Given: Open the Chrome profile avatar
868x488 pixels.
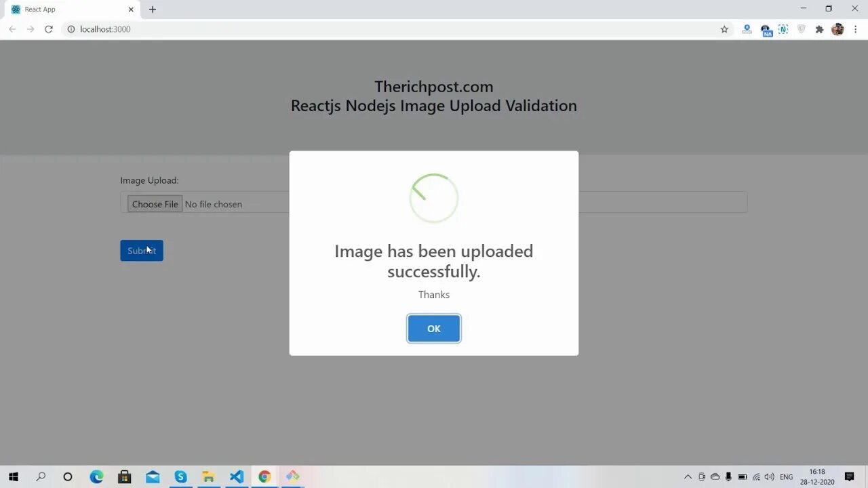Looking at the screenshot, I should click(837, 29).
